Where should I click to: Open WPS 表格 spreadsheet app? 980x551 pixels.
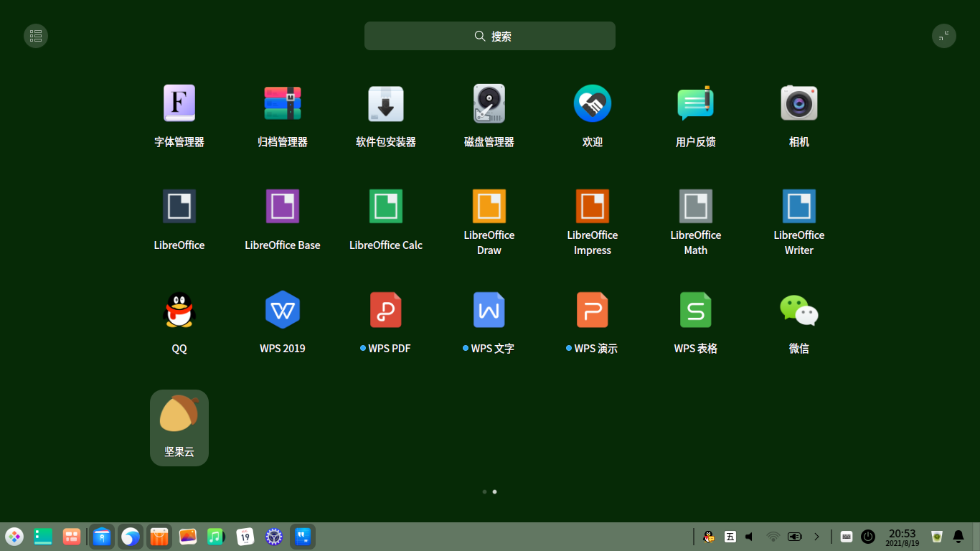pos(696,310)
